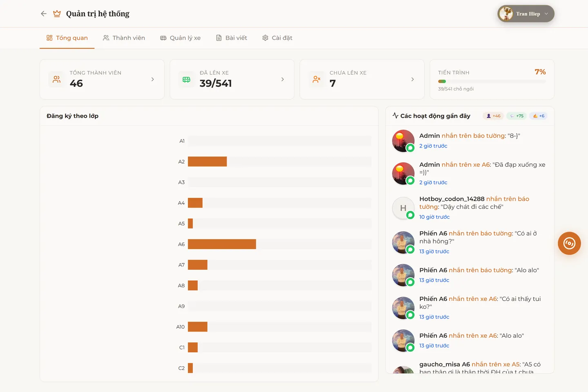Go to the Cài đặt tab
The height and width of the screenshot is (392, 588).
click(x=277, y=38)
